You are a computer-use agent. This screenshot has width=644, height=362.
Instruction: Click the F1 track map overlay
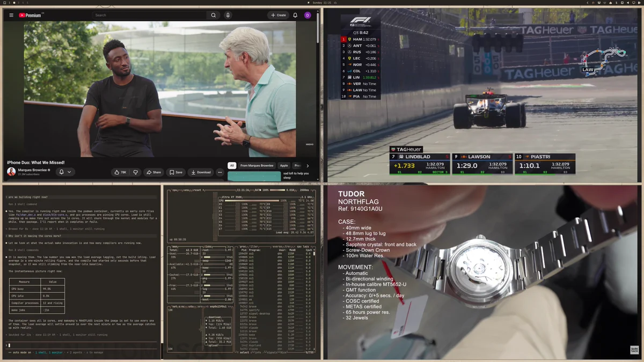(x=604, y=61)
